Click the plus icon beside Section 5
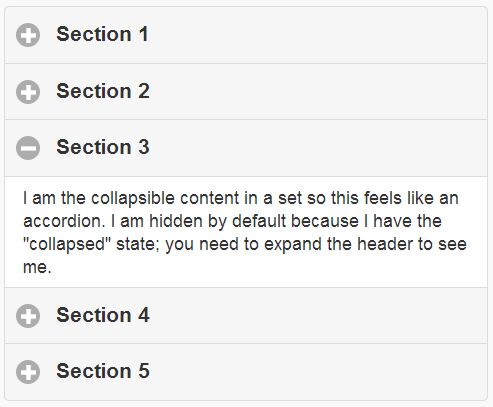 click(x=28, y=372)
